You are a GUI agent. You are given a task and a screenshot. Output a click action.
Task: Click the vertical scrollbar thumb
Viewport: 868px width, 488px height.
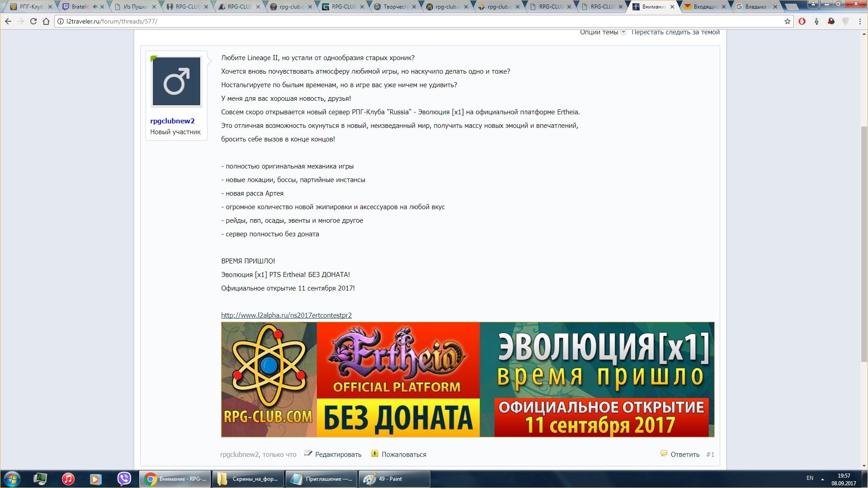coord(864,245)
